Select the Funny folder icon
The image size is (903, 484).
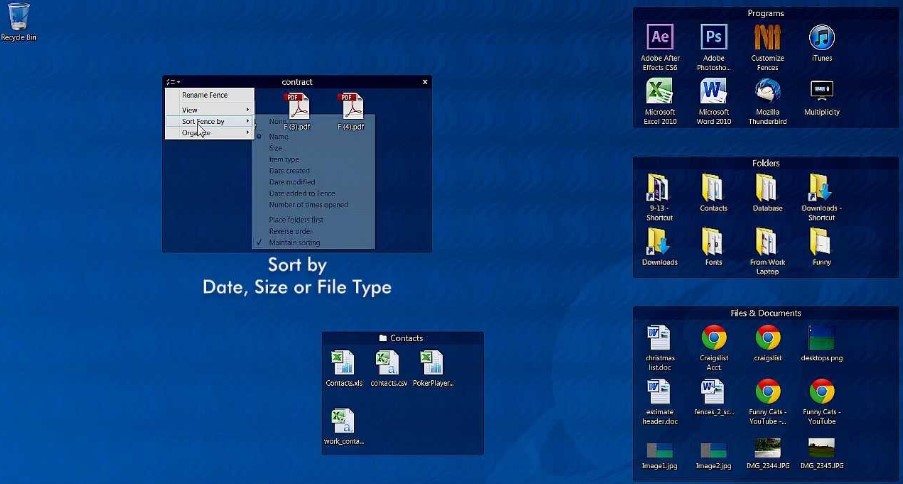click(822, 242)
